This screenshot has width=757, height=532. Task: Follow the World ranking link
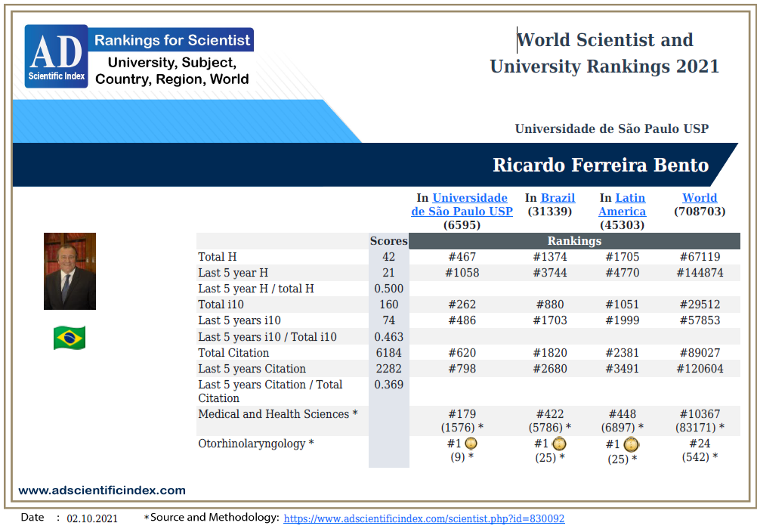tap(700, 198)
